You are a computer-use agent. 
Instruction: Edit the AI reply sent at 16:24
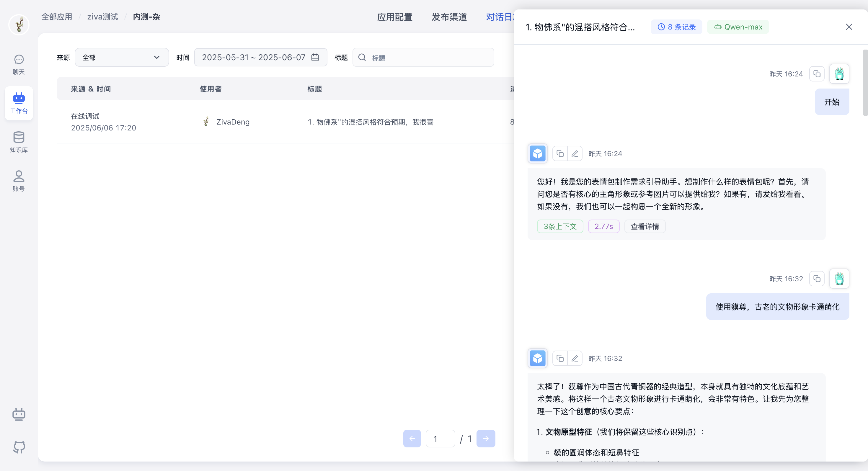[x=575, y=154]
